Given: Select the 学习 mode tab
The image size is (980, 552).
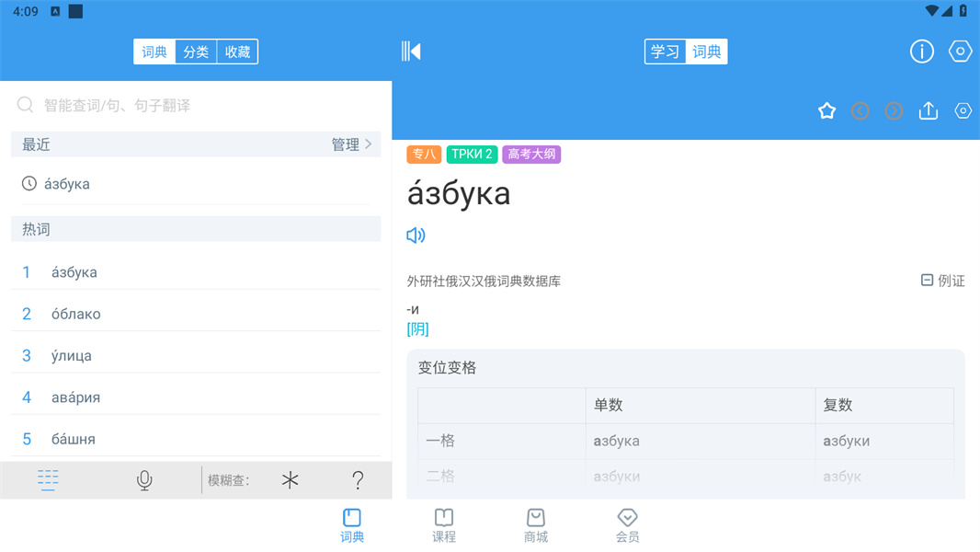Looking at the screenshot, I should pyautogui.click(x=665, y=52).
